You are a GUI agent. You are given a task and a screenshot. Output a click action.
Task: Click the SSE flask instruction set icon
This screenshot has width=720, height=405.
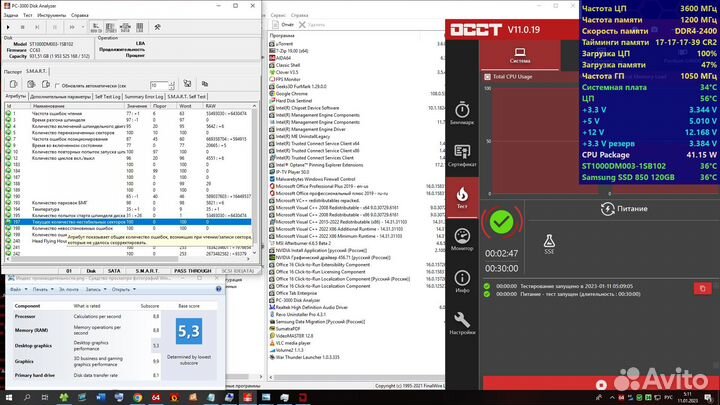(549, 244)
